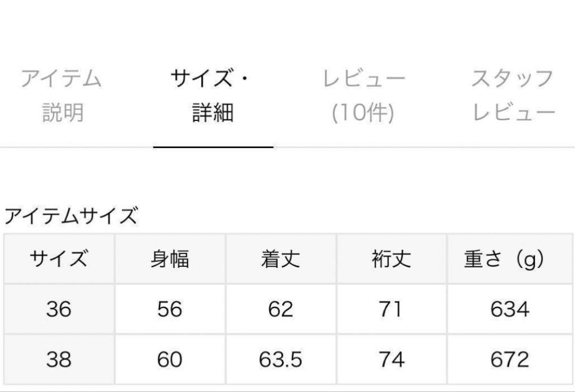Screen dimensions: 575x392
Task: Select the size 36 row label
Action: point(59,309)
